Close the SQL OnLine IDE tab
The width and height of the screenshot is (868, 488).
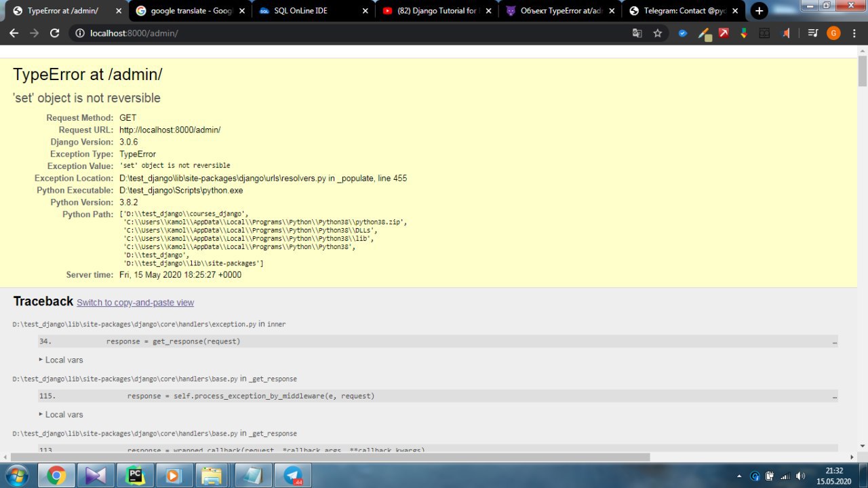(365, 11)
